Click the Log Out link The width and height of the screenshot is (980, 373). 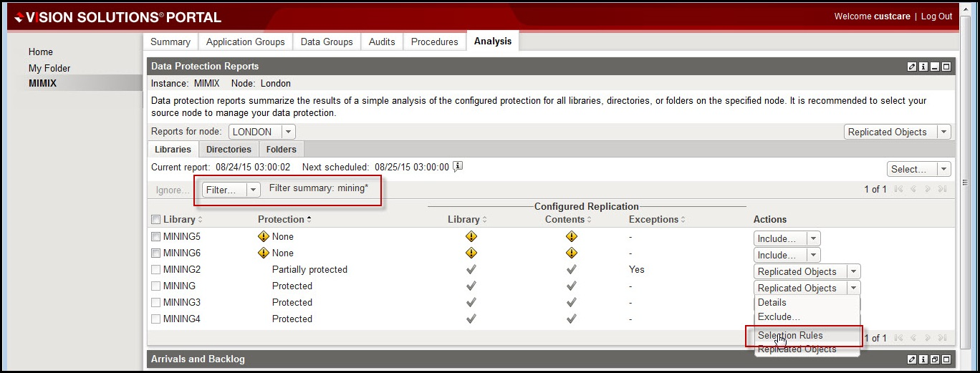pyautogui.click(x=936, y=16)
